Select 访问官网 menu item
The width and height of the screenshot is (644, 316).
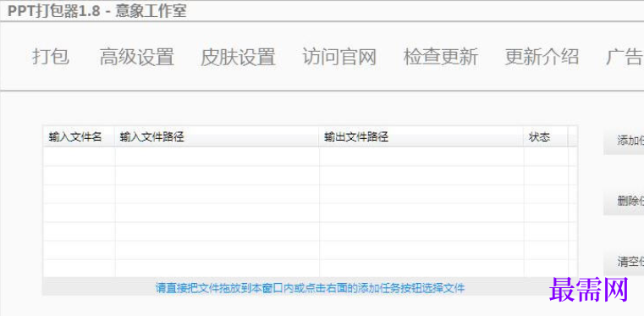pyautogui.click(x=339, y=57)
